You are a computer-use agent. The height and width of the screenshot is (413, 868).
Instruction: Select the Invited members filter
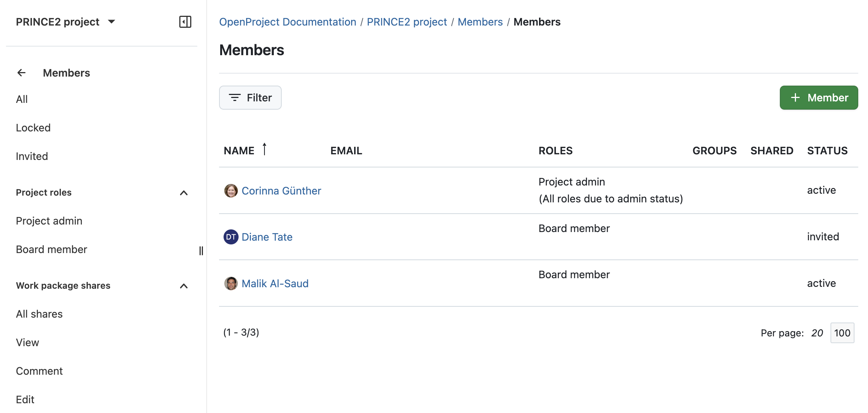(x=32, y=156)
